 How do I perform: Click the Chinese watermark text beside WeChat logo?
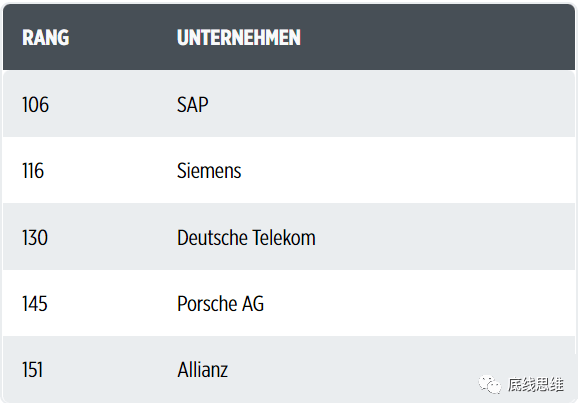coord(536,385)
